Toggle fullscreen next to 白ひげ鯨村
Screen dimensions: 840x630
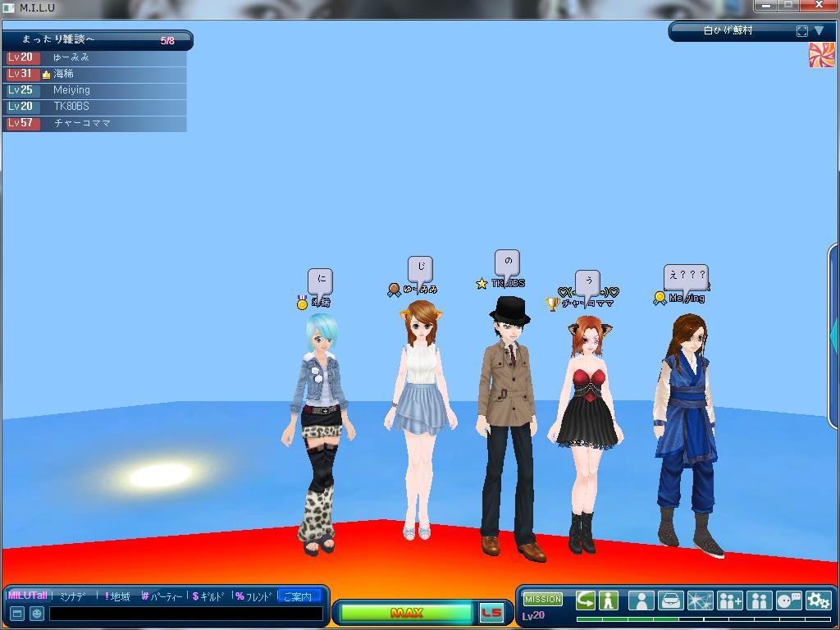tap(801, 31)
